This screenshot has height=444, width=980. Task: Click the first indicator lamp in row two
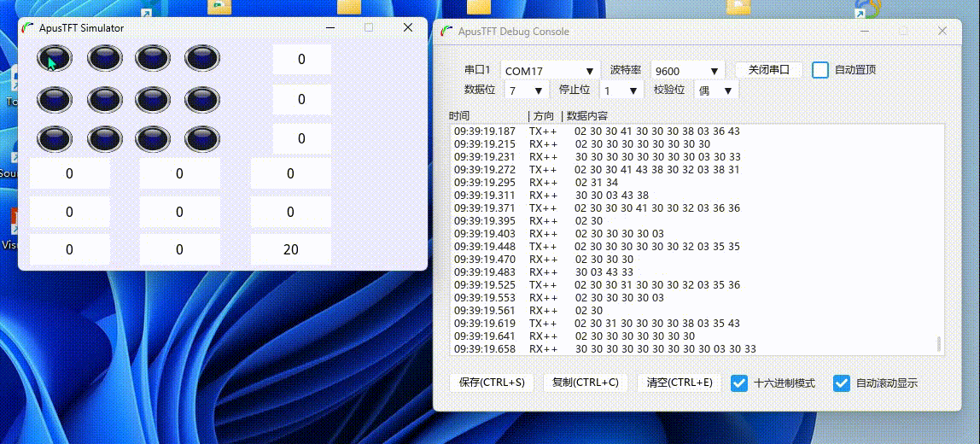55,99
